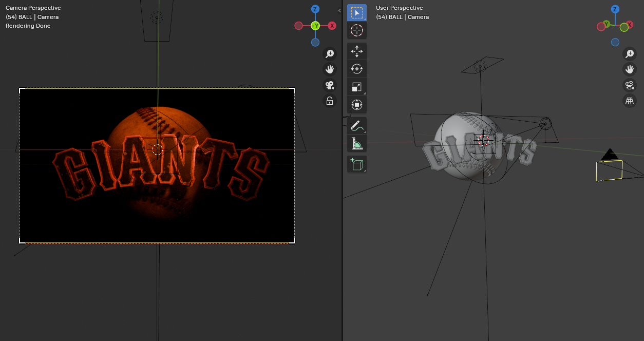Image resolution: width=644 pixels, height=341 pixels.
Task: Click blue Z axis in User Perspective gizmo
Action: (x=615, y=9)
